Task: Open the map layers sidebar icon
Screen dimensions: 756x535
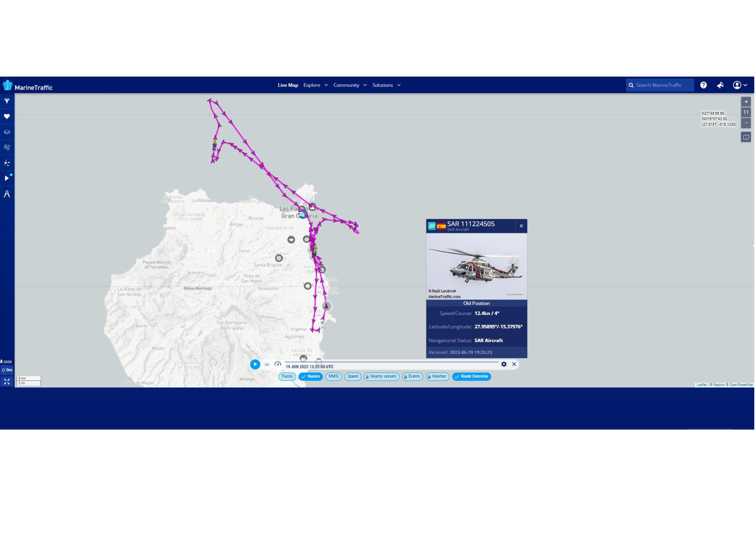Action: pos(7,132)
